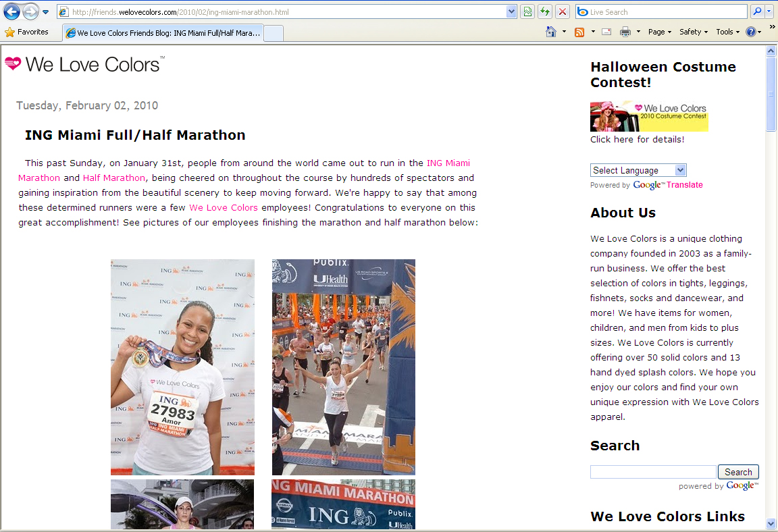Click the red Stop loading icon

coord(562,12)
